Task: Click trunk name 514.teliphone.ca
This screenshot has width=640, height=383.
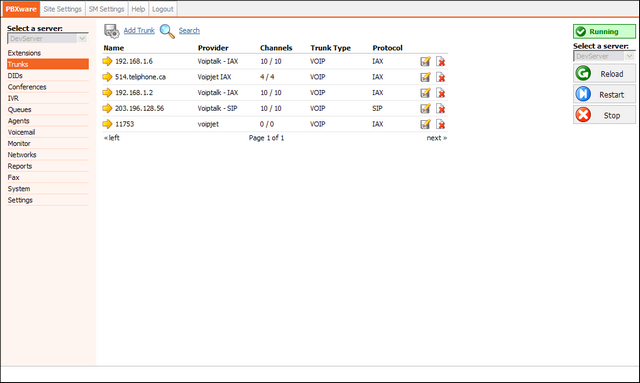Action: tap(140, 77)
